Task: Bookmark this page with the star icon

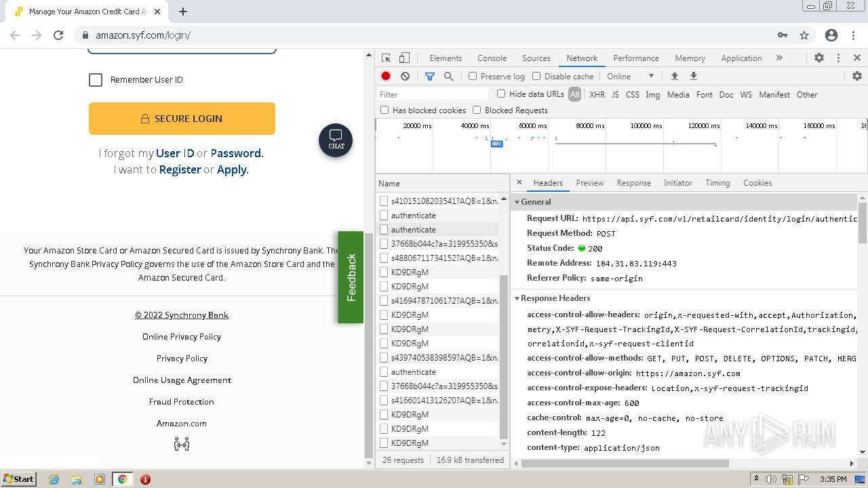Action: click(804, 35)
